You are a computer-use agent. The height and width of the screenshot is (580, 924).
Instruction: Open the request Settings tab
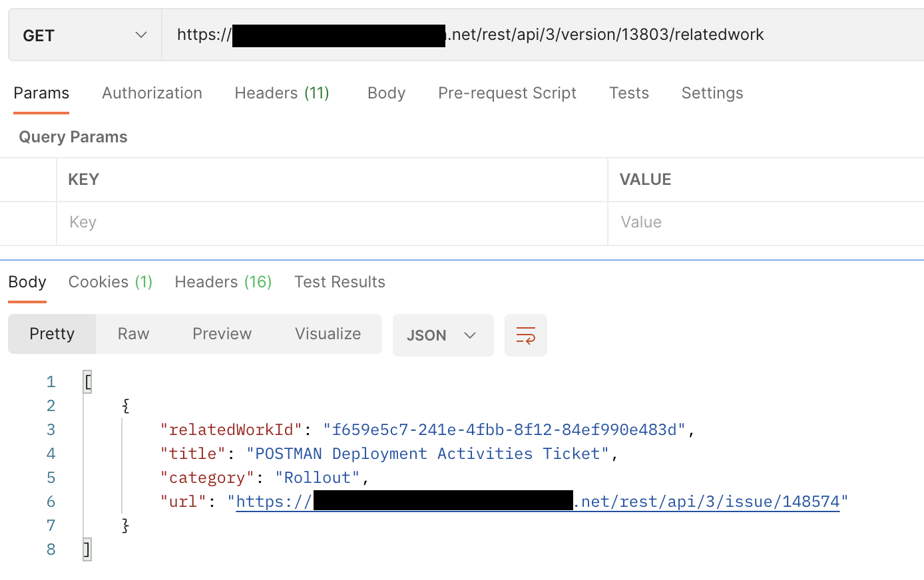(712, 93)
